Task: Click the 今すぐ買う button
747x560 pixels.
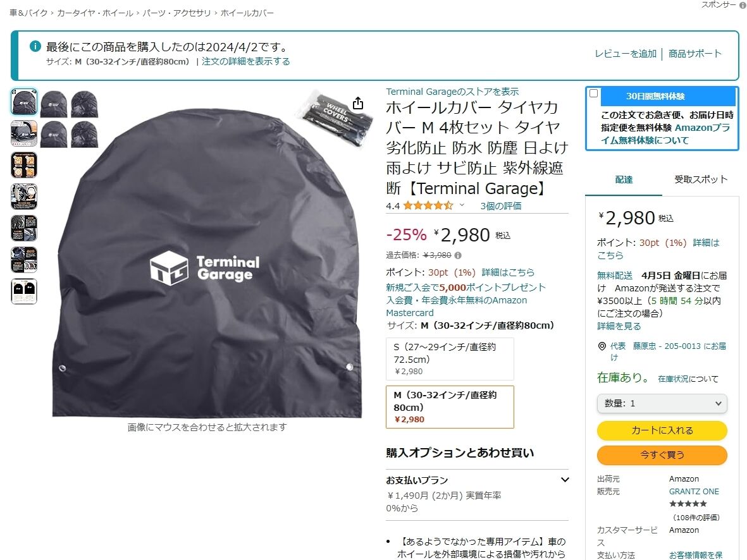Action: pos(662,454)
